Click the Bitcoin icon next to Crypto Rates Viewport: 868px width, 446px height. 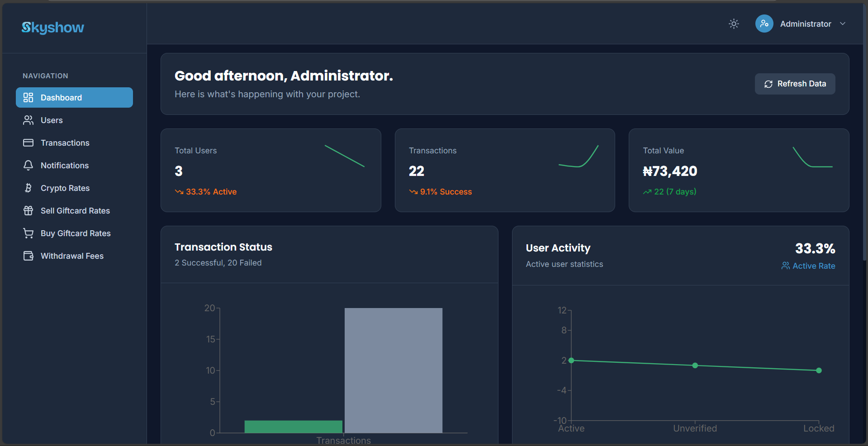point(28,188)
